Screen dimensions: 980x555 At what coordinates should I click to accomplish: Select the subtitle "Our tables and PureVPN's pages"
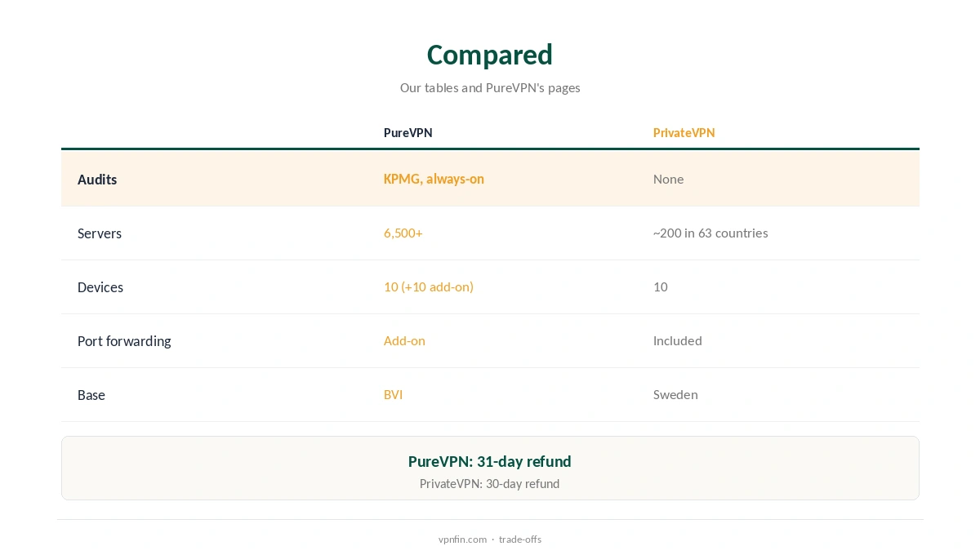click(490, 87)
